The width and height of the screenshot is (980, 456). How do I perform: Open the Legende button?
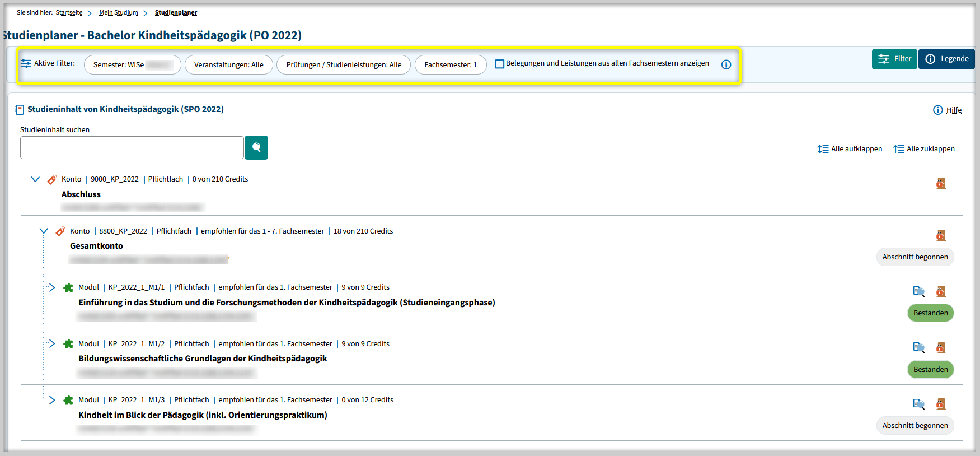click(x=946, y=59)
